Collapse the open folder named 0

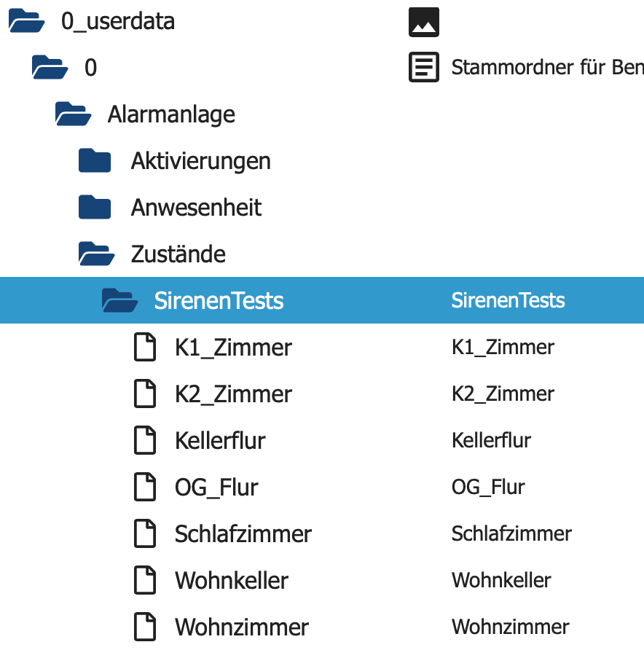point(50,68)
